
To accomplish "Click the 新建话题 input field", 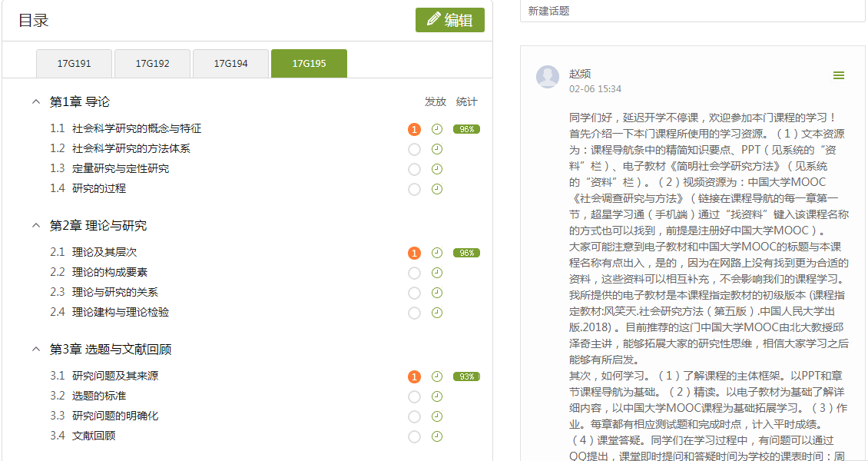I will [691, 12].
